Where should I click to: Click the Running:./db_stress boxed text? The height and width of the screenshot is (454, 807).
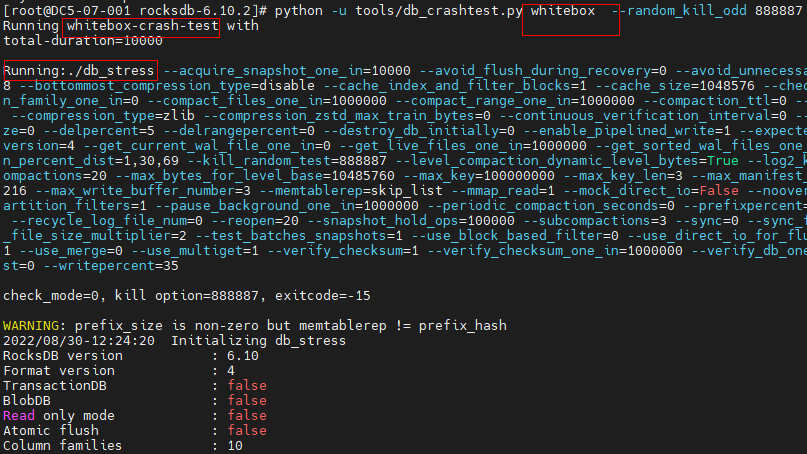coord(79,71)
